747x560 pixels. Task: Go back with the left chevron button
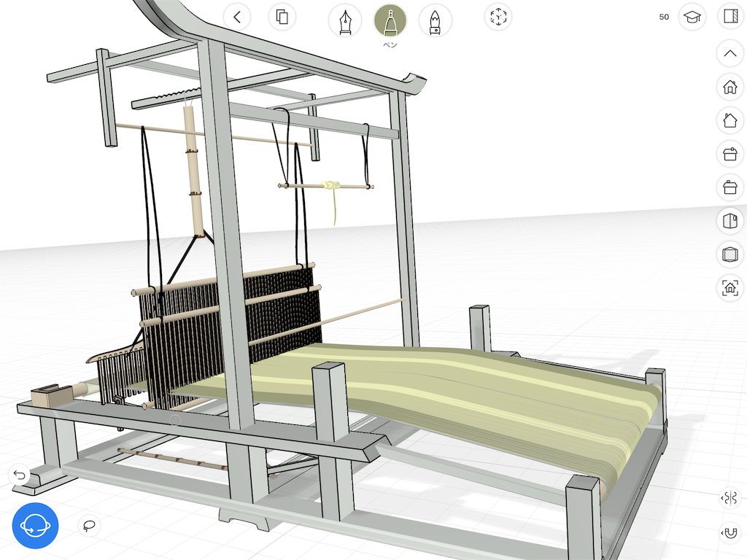[237, 17]
